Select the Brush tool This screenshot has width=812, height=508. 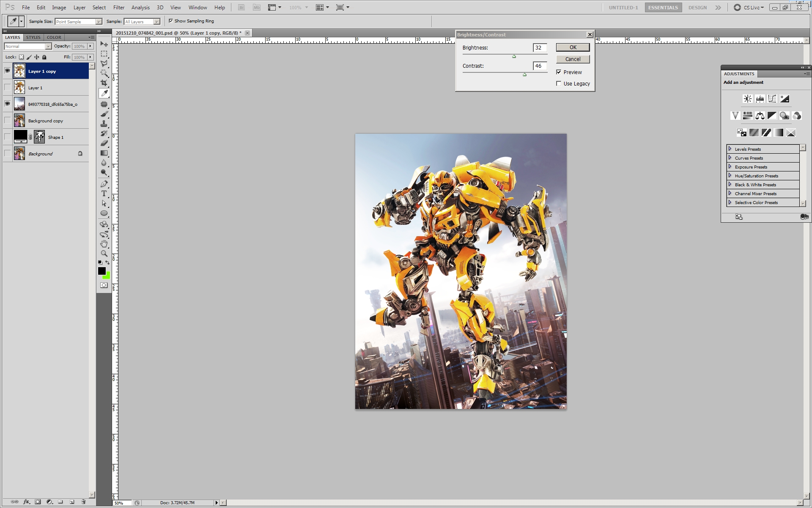pos(104,114)
